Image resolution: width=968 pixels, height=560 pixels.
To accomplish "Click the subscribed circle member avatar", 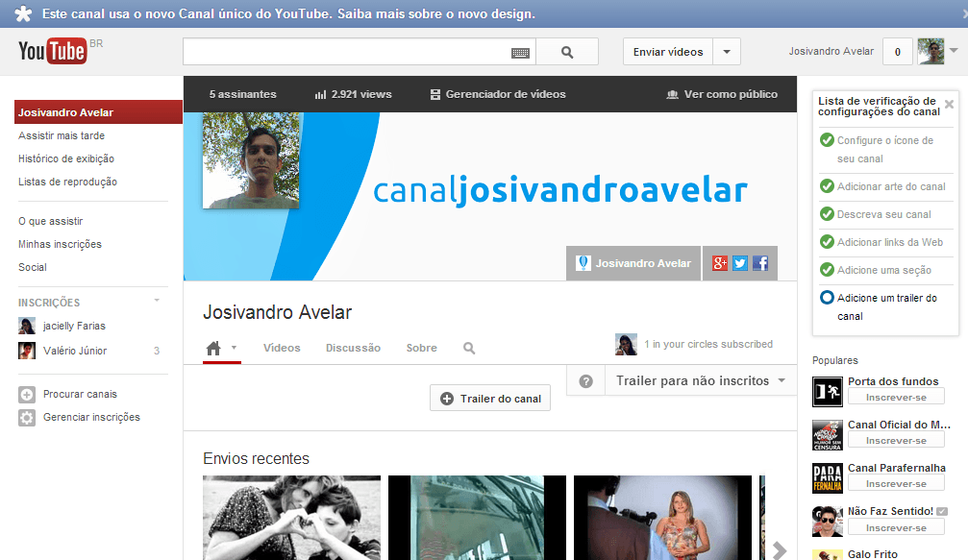I will pos(626,344).
